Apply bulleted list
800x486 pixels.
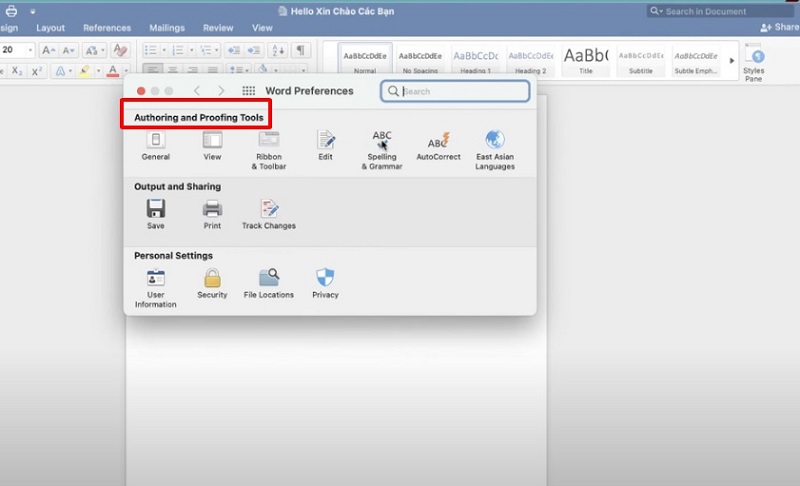pos(151,50)
